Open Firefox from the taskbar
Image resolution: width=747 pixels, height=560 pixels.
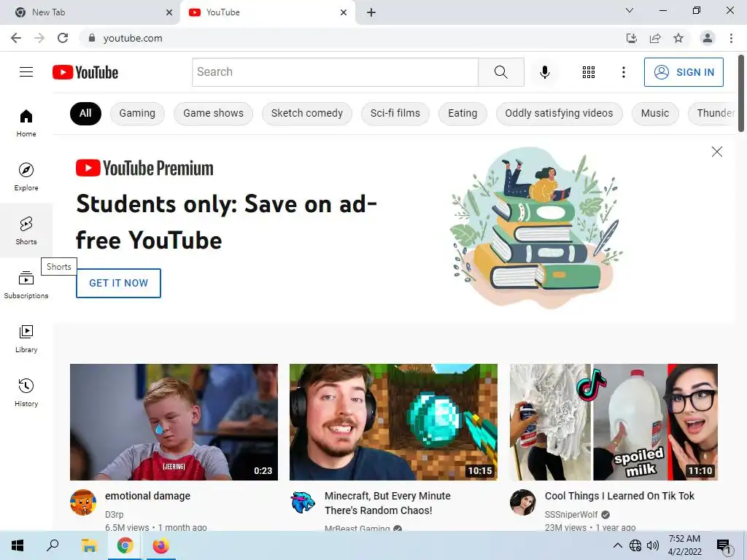click(x=160, y=545)
